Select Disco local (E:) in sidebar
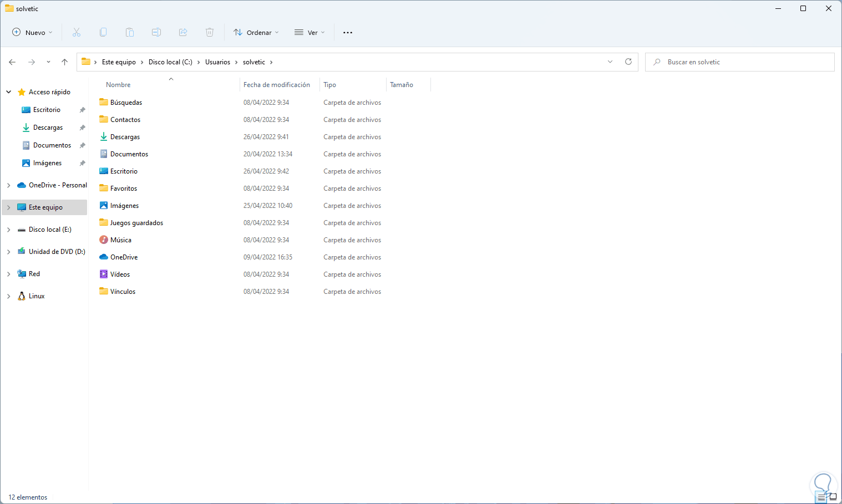The width and height of the screenshot is (842, 504). 50,230
